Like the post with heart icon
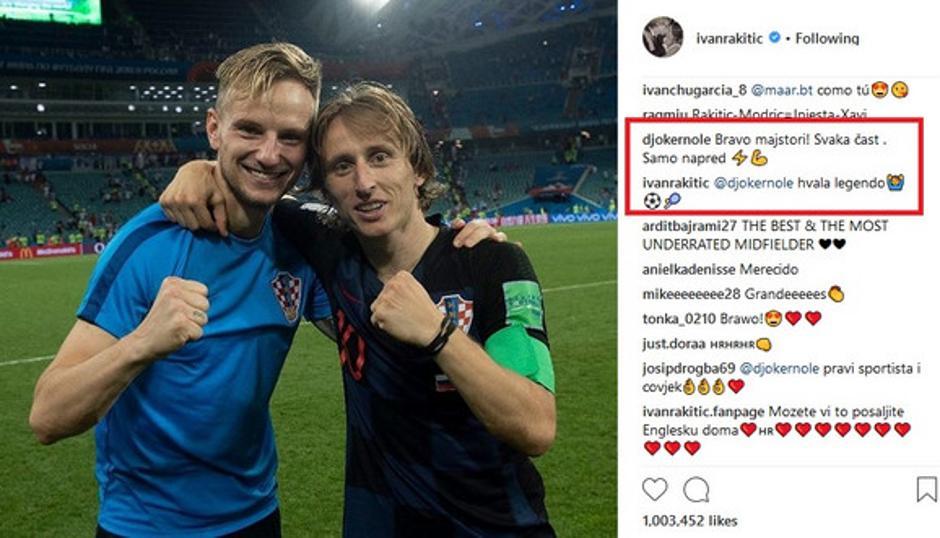Screen dimensions: 940x538 point(655,489)
